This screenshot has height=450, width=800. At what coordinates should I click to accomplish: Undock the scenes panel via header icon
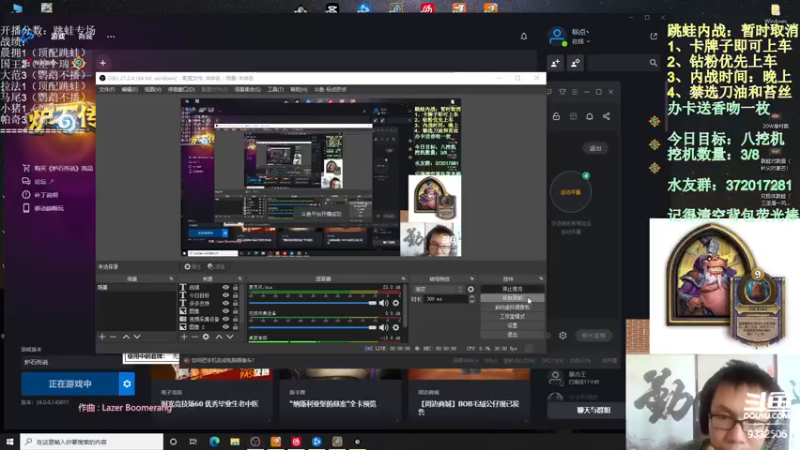point(171,279)
